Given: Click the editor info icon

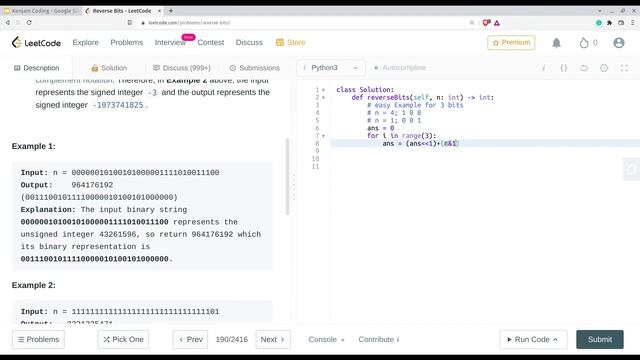Looking at the screenshot, I should [543, 68].
